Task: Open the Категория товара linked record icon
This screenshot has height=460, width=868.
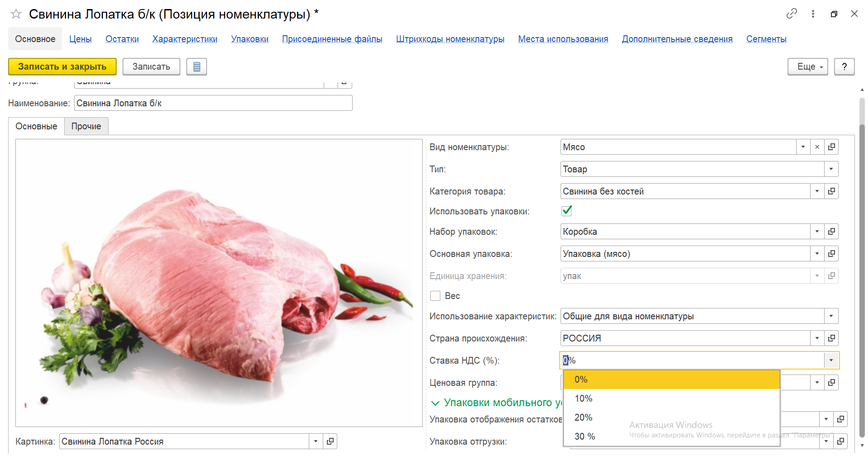Action: pyautogui.click(x=831, y=191)
